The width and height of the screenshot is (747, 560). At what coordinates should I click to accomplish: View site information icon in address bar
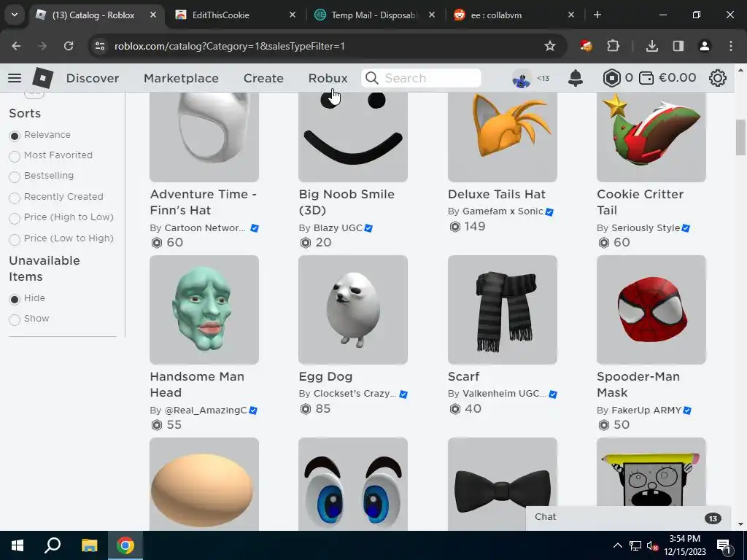(x=100, y=46)
